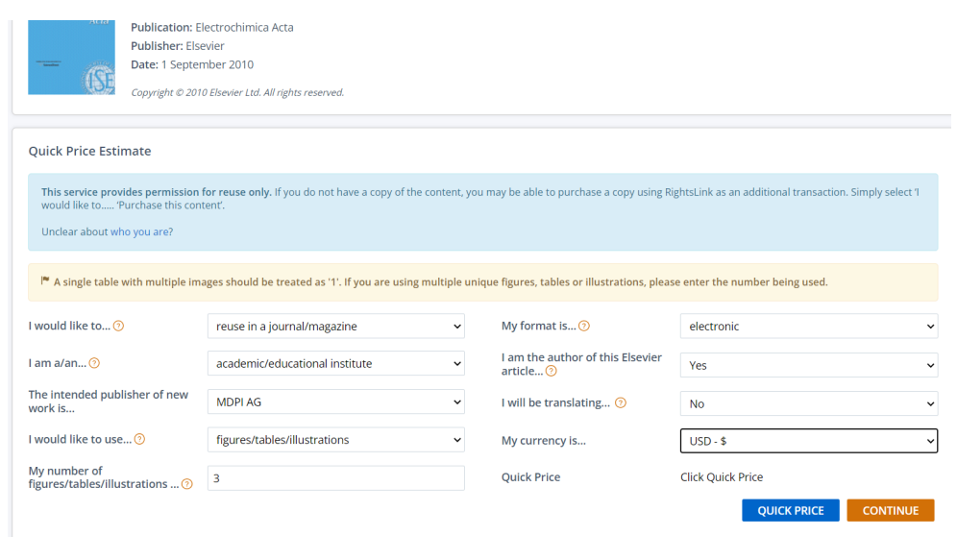Open the 'MDPI AG' publisher dropdown
Viewport: 957px width, 560px height.
point(335,402)
